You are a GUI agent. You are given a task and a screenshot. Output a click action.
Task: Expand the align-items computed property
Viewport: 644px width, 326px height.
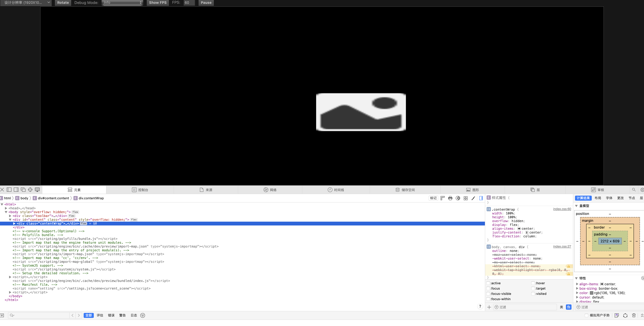point(577,284)
